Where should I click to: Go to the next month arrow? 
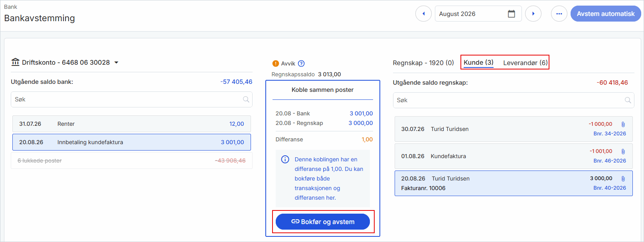(533, 14)
